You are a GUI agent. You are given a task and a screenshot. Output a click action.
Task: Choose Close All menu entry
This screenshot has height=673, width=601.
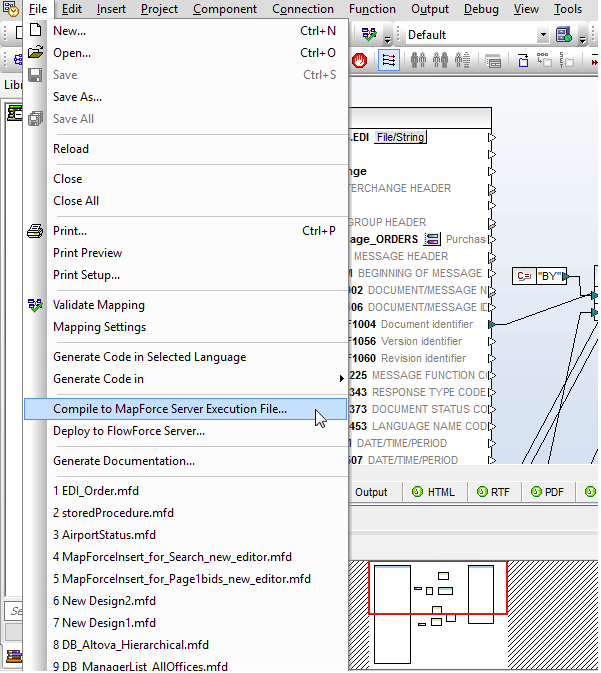(x=185, y=200)
